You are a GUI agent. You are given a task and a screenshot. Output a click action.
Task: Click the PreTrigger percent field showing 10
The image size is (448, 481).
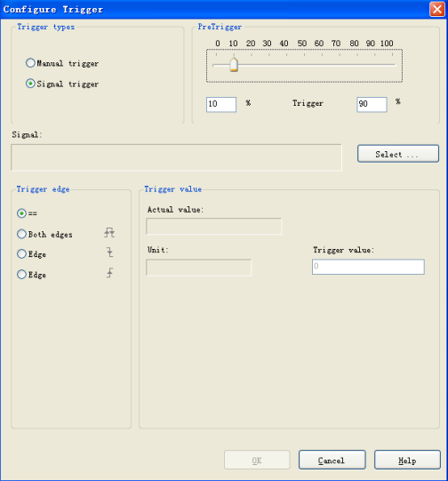point(221,104)
